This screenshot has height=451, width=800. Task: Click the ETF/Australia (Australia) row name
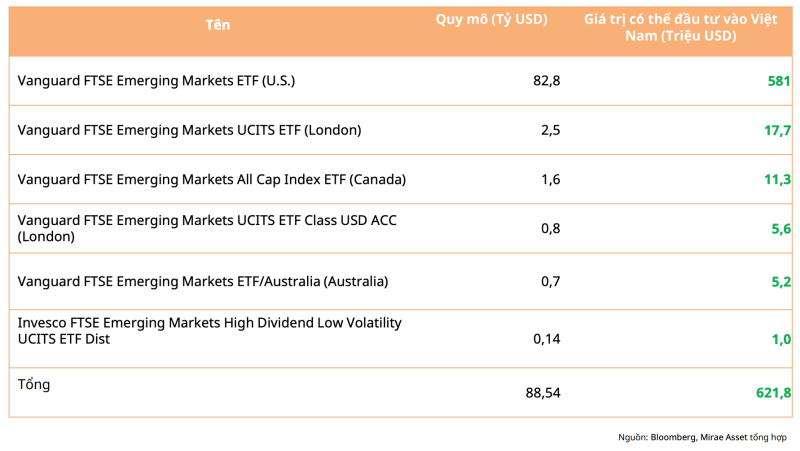coord(202,281)
